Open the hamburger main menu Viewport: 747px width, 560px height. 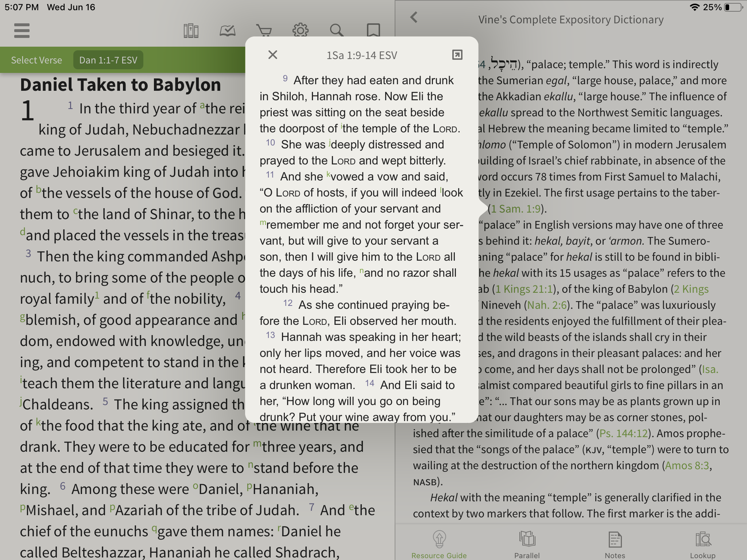coord(22,31)
